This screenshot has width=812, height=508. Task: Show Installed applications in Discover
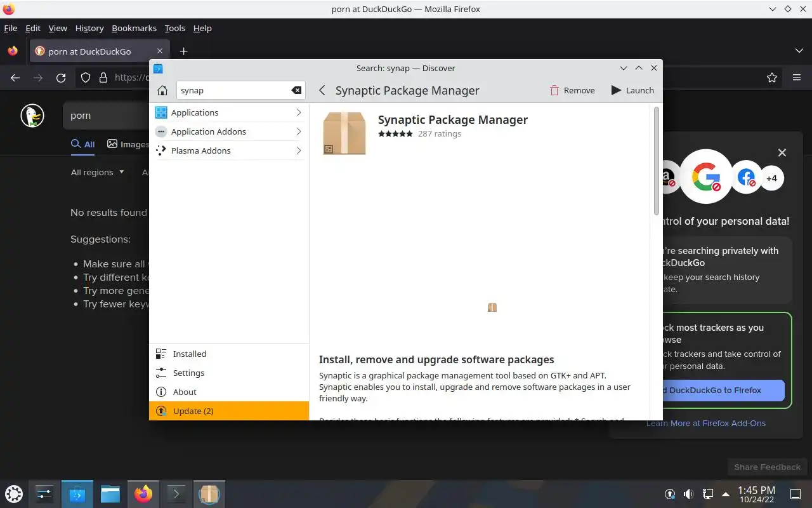tap(229, 354)
